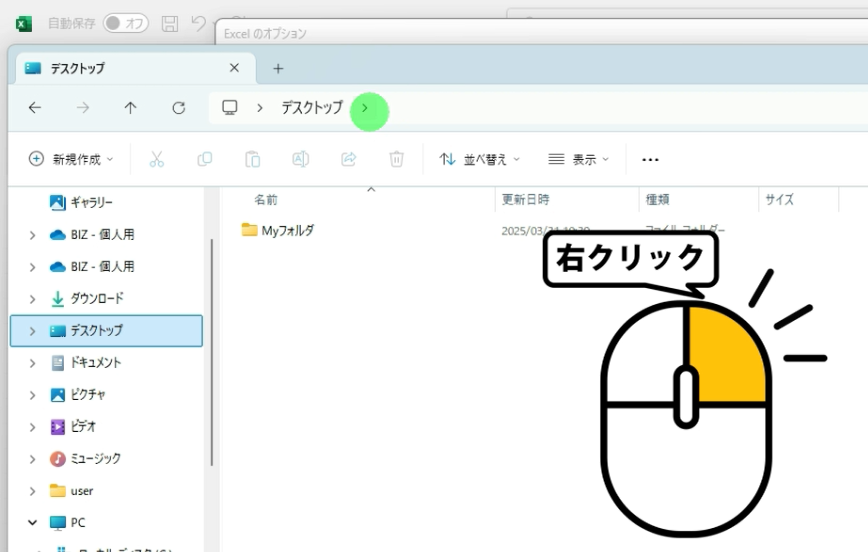
Task: Click the navigation pane scrollbar
Action: coord(212,352)
